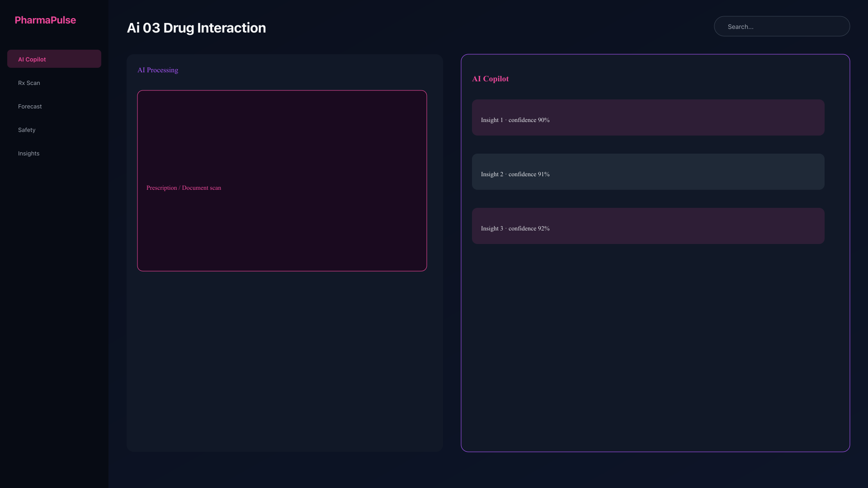The width and height of the screenshot is (868, 488).
Task: Select the pink-bordered document scan box
Action: coord(282,181)
